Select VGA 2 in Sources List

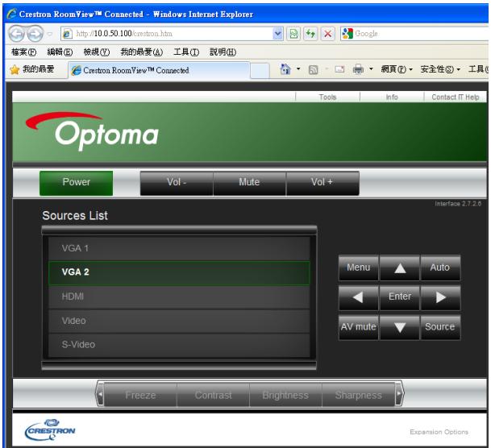(179, 272)
